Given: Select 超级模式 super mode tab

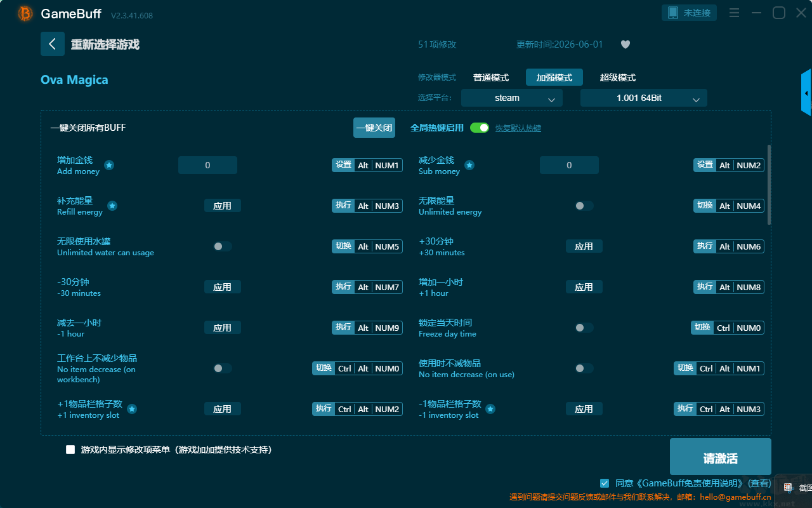Looking at the screenshot, I should 618,77.
